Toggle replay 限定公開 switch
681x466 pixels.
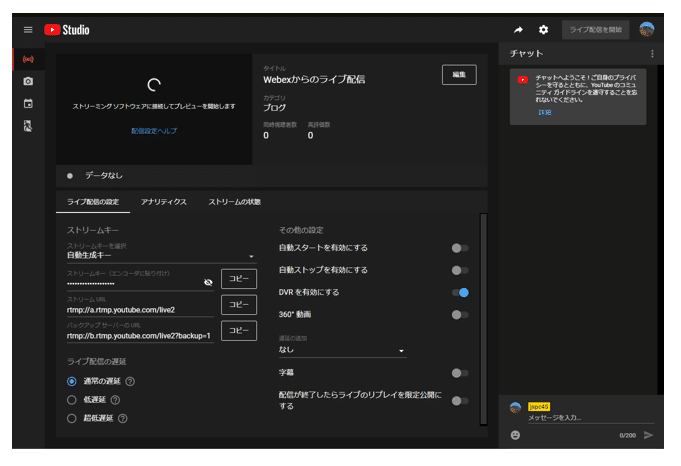tap(460, 400)
